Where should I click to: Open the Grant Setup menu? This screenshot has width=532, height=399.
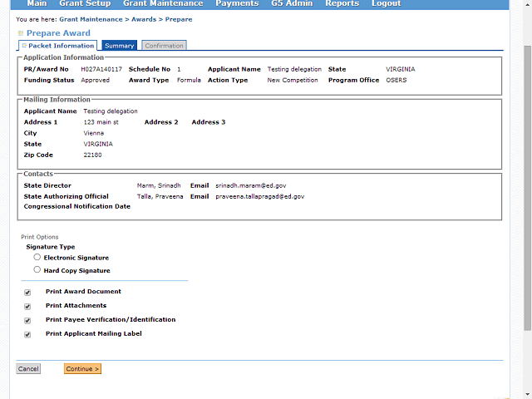(x=85, y=4)
